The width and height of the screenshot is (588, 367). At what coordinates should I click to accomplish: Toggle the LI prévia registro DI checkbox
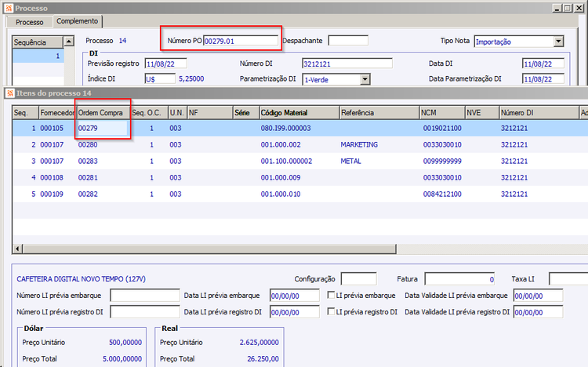(x=332, y=312)
